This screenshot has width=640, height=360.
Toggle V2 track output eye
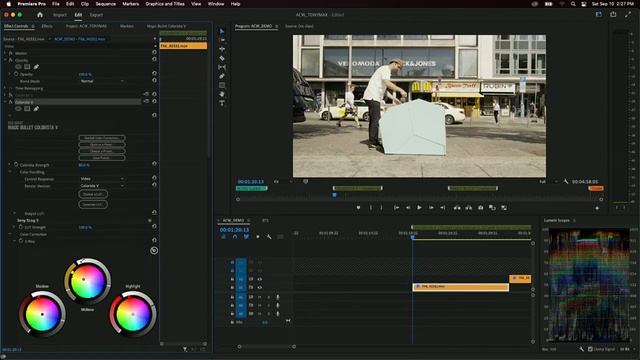260,279
